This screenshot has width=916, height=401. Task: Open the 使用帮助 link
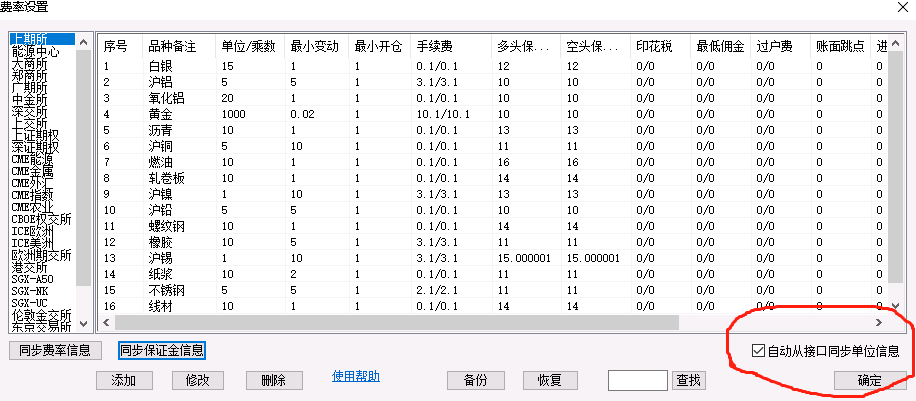pyautogui.click(x=355, y=377)
